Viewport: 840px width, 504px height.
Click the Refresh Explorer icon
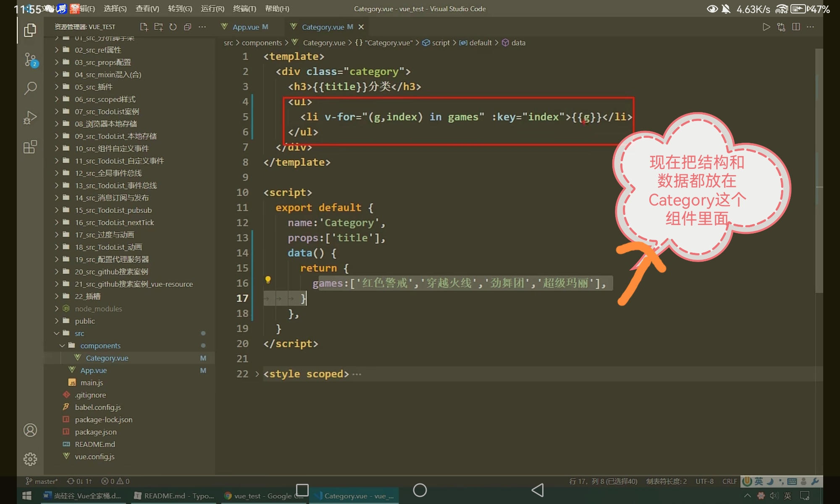tap(173, 27)
